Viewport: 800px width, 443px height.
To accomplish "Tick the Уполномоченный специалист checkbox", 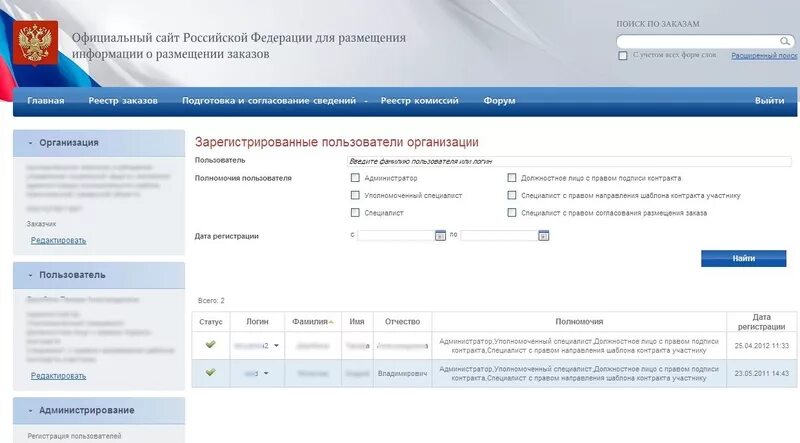I will (x=355, y=195).
